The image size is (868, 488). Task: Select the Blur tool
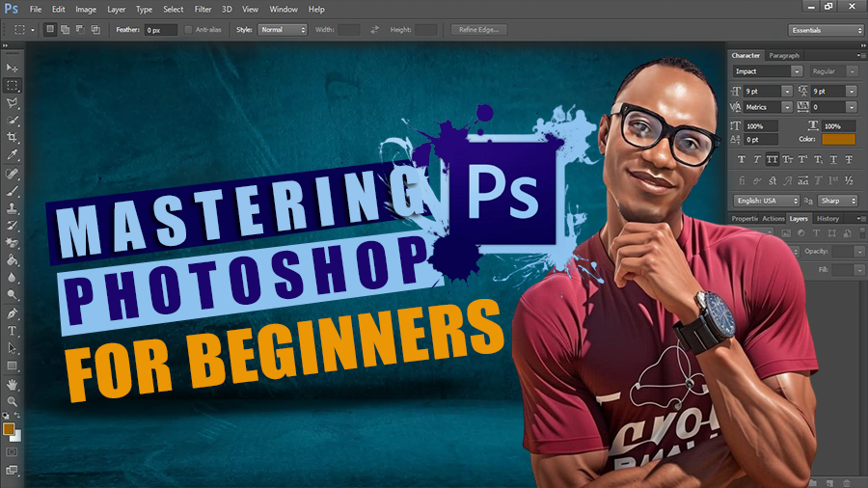point(12,278)
